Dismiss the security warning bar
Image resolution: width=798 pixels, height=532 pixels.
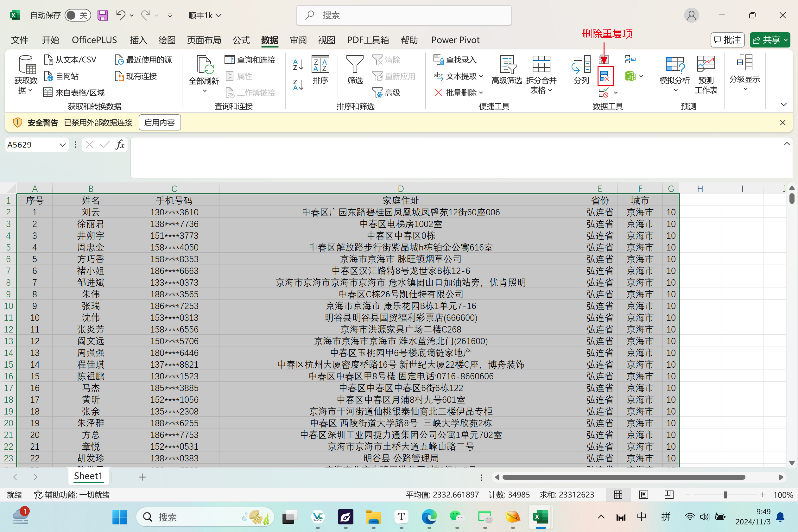click(782, 123)
